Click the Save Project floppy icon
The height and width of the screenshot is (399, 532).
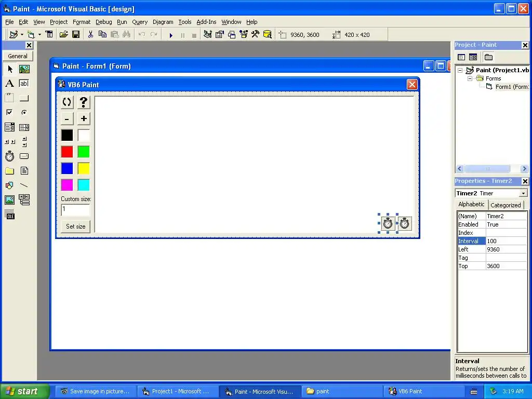click(76, 35)
